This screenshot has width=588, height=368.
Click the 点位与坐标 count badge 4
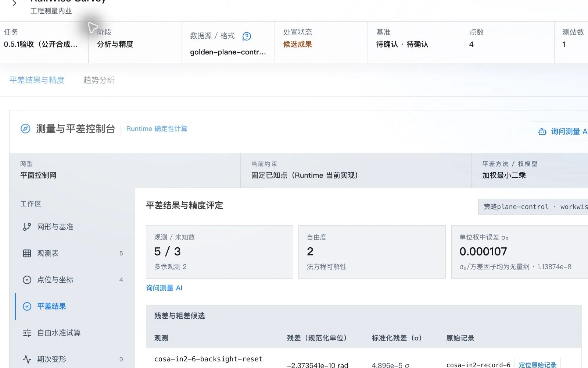pos(121,280)
